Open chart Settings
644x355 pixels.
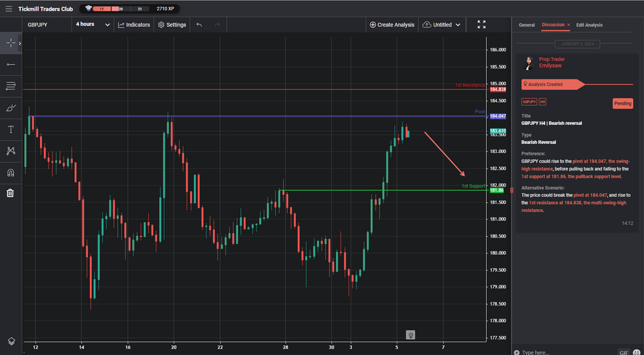[172, 25]
